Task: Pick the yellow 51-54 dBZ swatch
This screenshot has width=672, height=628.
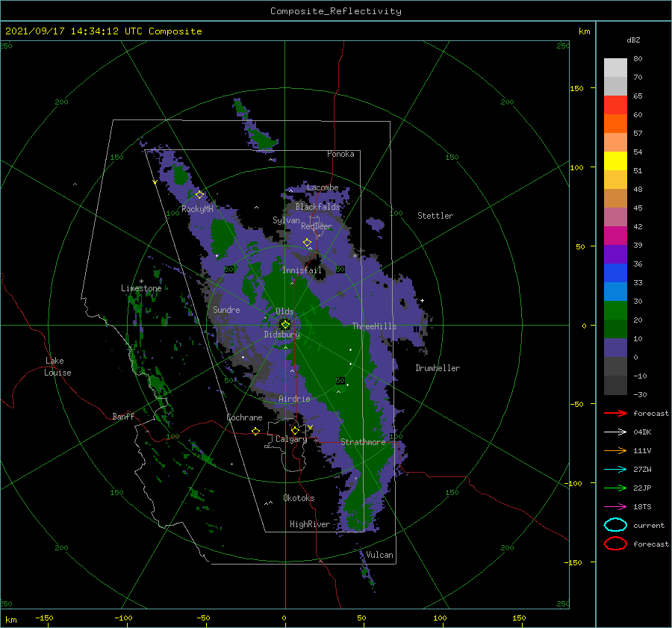Action: coord(615,161)
